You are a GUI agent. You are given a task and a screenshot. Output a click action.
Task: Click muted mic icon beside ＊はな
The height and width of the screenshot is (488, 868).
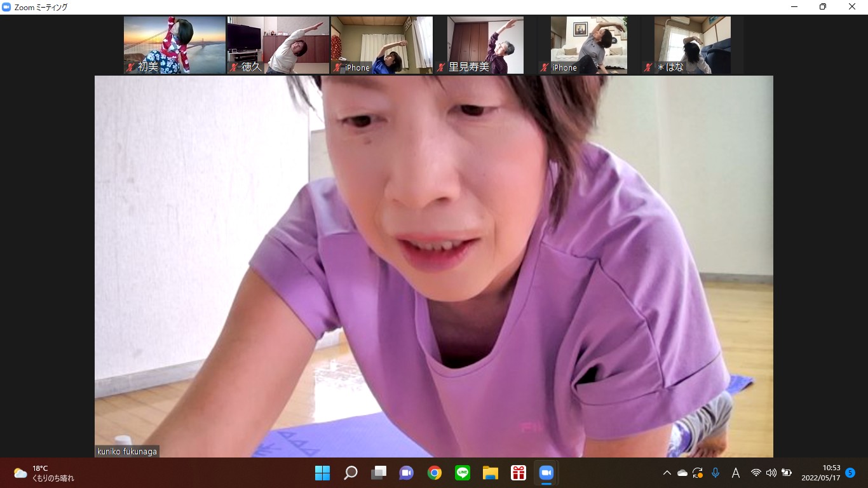649,67
